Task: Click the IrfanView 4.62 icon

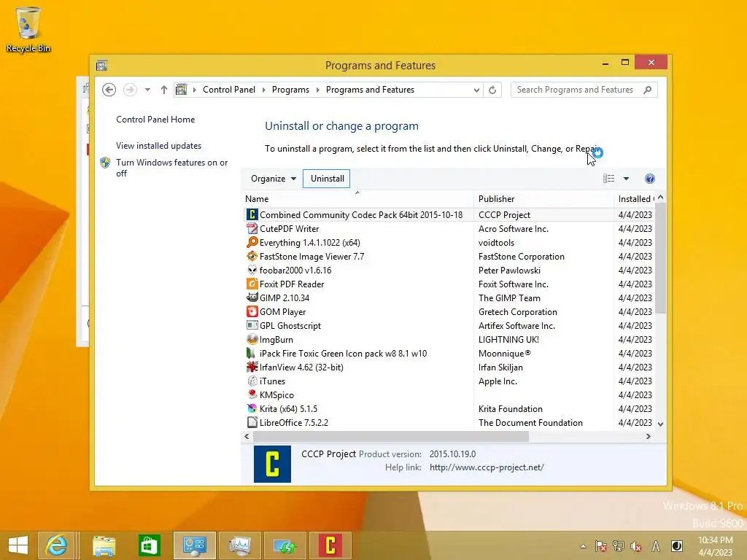Action: [x=252, y=367]
